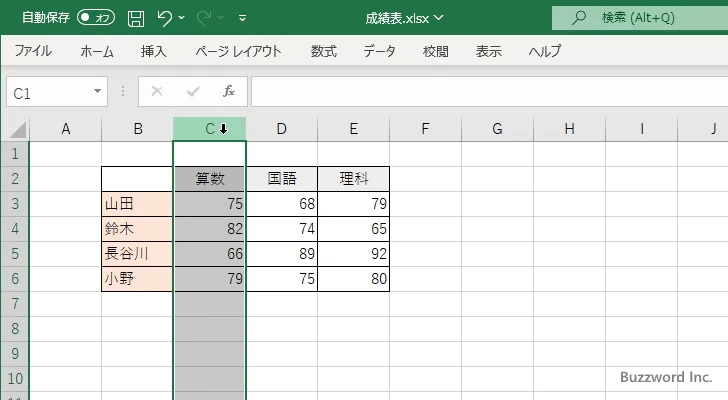Select column B header
The image size is (728, 400).
pyautogui.click(x=137, y=129)
